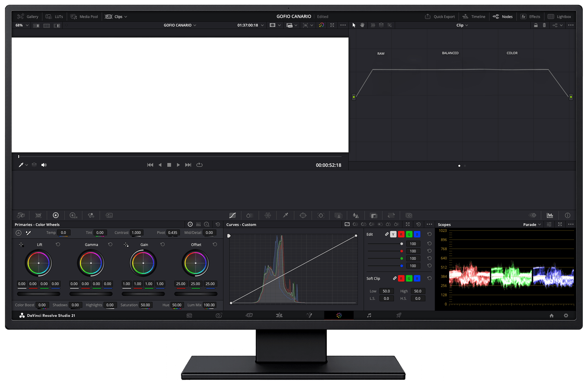Toggle the Nodes panel button
Image resolution: width=588 pixels, height=383 pixels.
coord(503,17)
